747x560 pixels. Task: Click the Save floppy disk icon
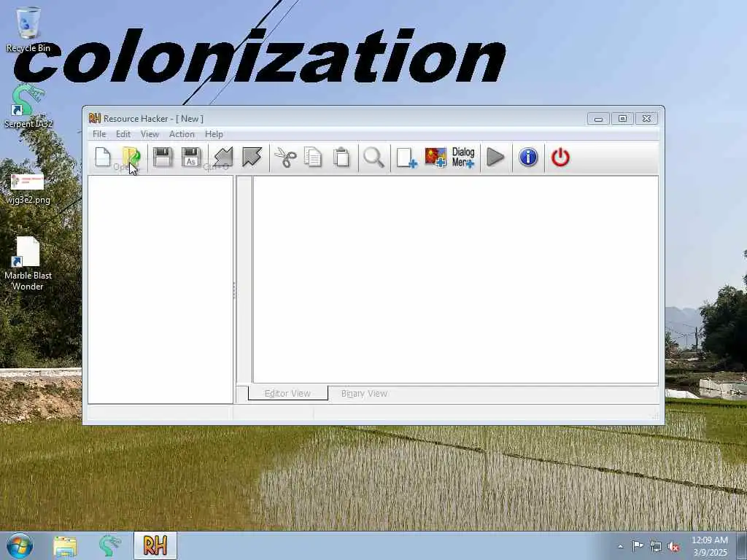click(163, 157)
